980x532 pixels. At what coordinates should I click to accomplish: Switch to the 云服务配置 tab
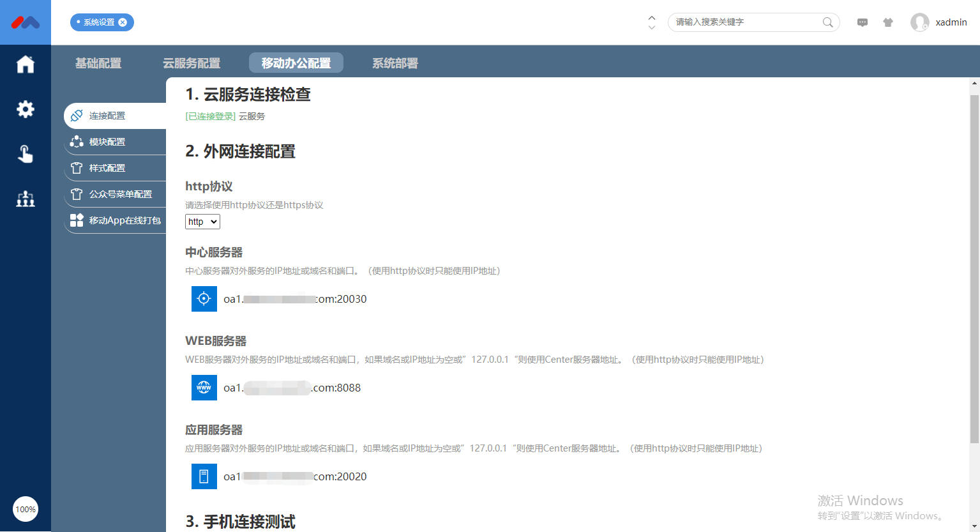pyautogui.click(x=192, y=63)
